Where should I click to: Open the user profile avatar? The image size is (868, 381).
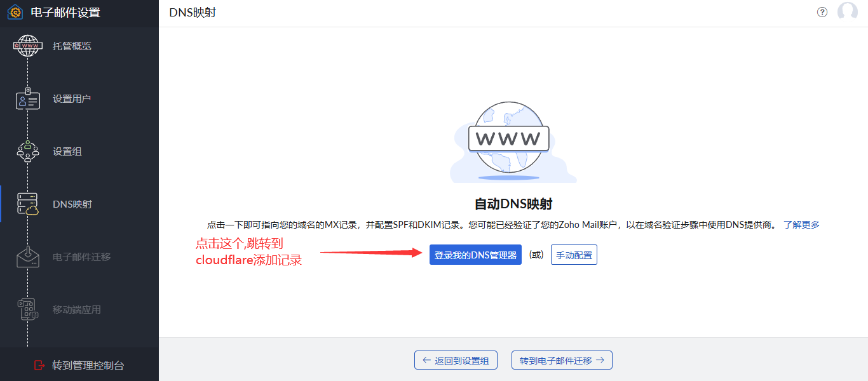(848, 12)
